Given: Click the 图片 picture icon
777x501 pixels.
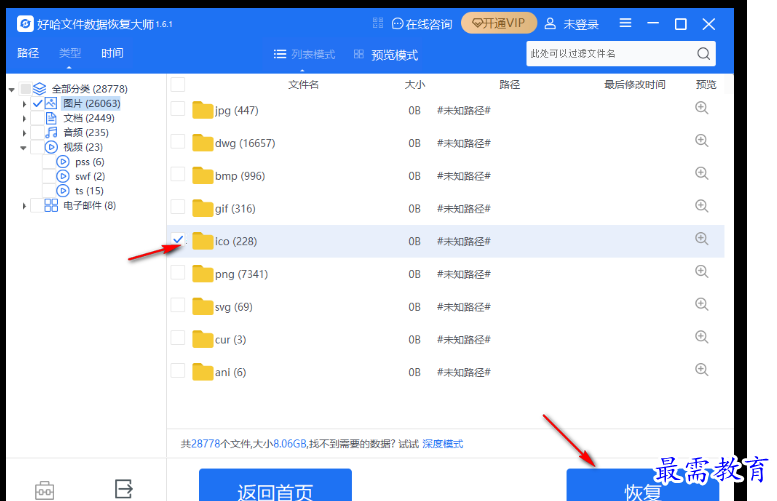Looking at the screenshot, I should click(51, 103).
